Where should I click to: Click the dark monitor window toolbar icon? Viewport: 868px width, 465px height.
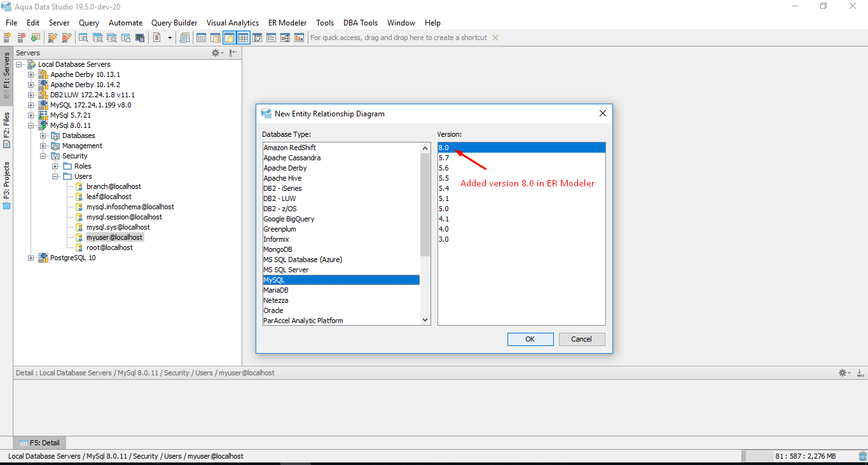[140, 38]
